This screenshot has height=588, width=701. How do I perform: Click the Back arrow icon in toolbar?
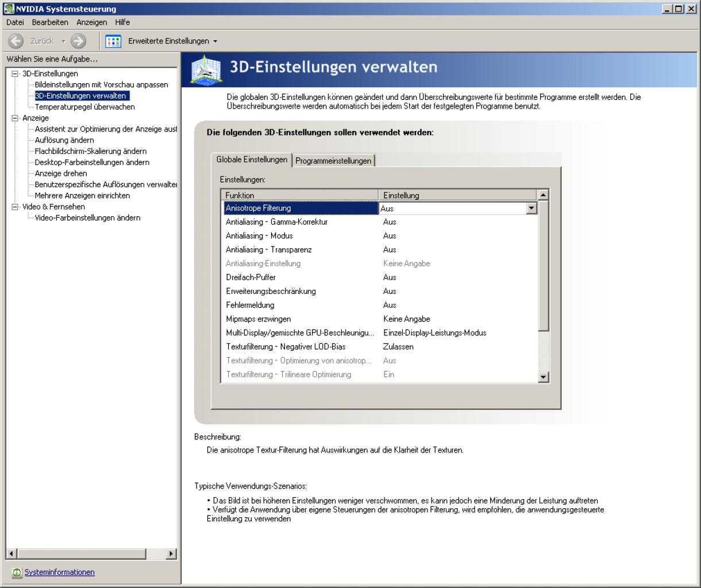coord(16,41)
